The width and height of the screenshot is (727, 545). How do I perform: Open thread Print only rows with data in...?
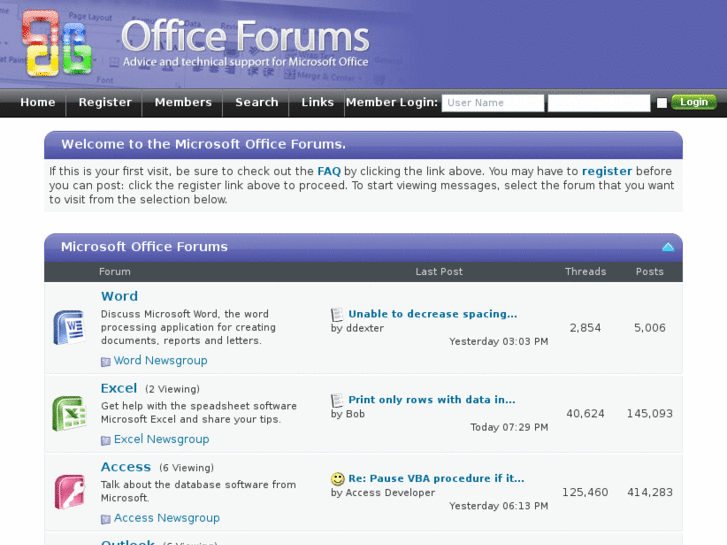coord(432,400)
